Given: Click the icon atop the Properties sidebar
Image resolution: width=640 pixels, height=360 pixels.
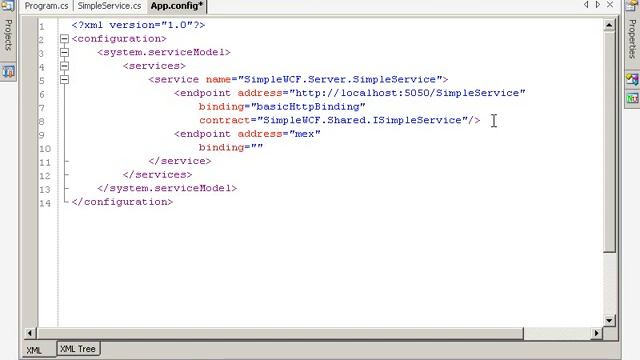Looking at the screenshot, I should 632,5.
